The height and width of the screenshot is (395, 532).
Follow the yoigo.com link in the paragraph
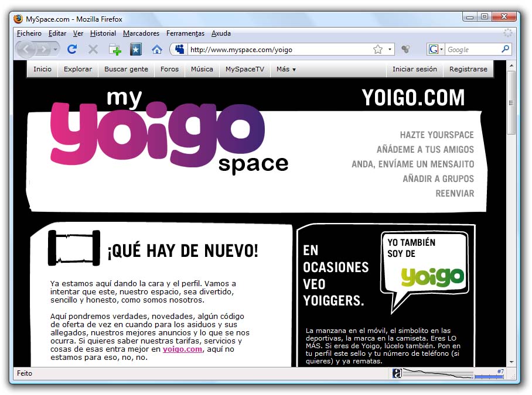[182, 349]
